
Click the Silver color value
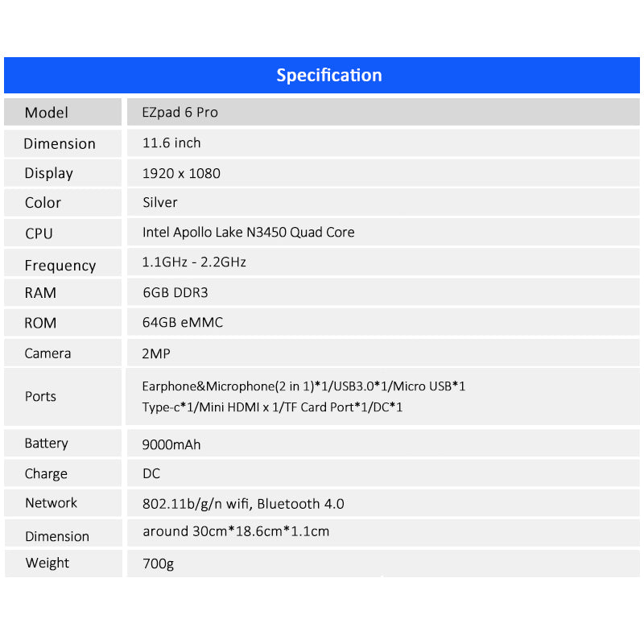click(160, 203)
